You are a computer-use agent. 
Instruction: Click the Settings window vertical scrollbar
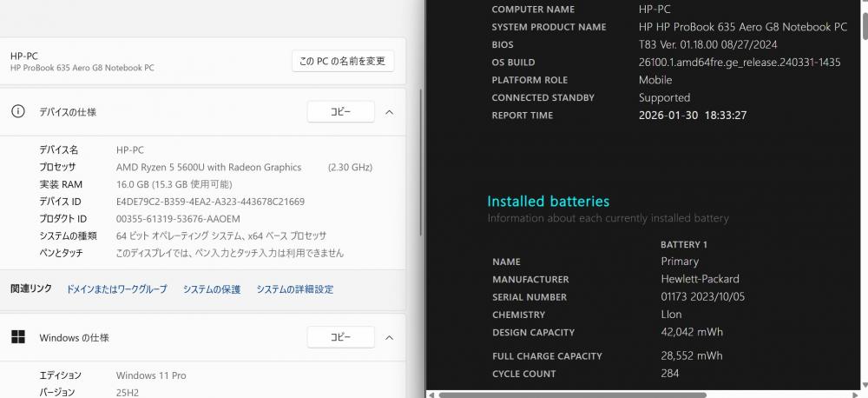tap(421, 162)
